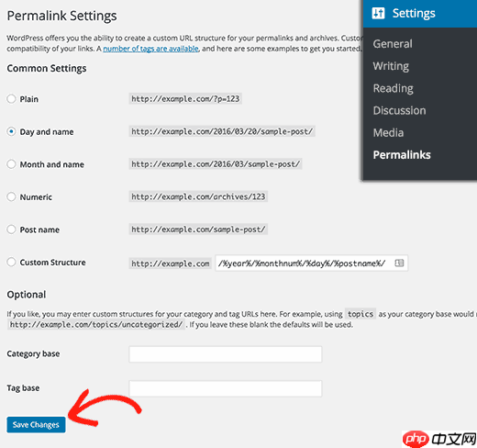Screen dimensions: 477x448
Task: Open the General settings menu item
Action: (393, 44)
